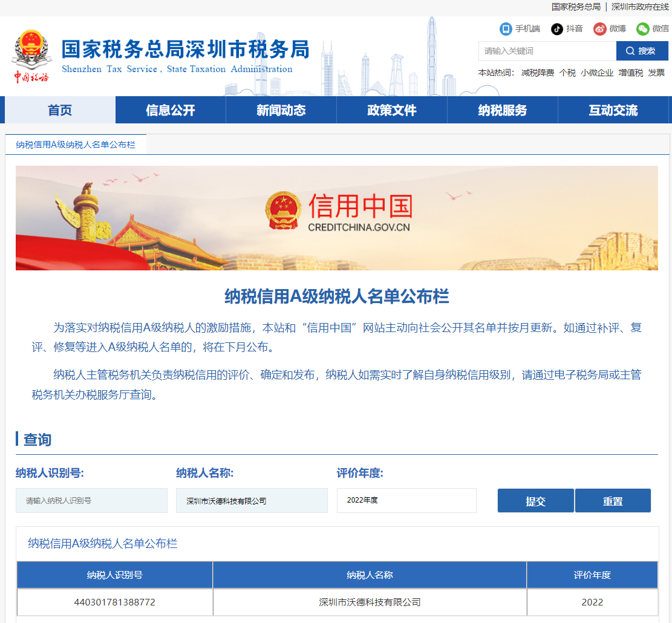This screenshot has height=623, width=672.
Task: Open the 政策文件 navigation menu
Action: pos(392,110)
